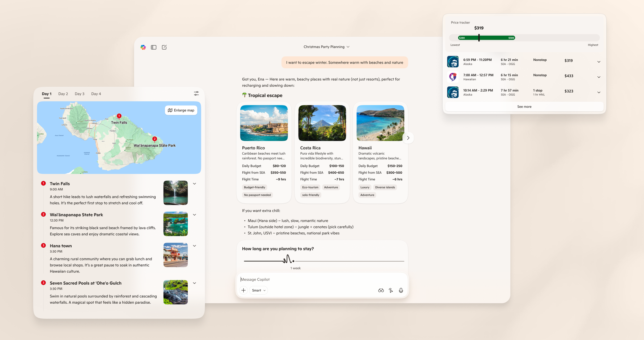Switch to the Day 4 tab
Image resolution: width=644 pixels, height=340 pixels.
[x=96, y=94]
